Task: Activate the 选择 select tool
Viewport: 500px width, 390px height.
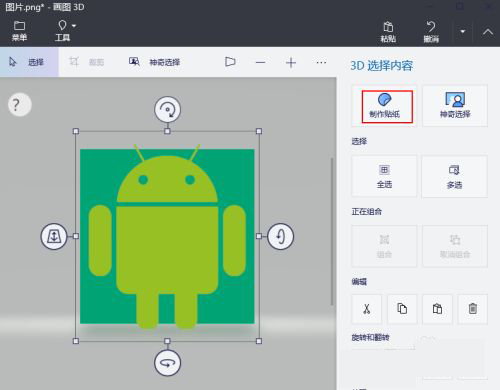Action: pyautogui.click(x=29, y=62)
